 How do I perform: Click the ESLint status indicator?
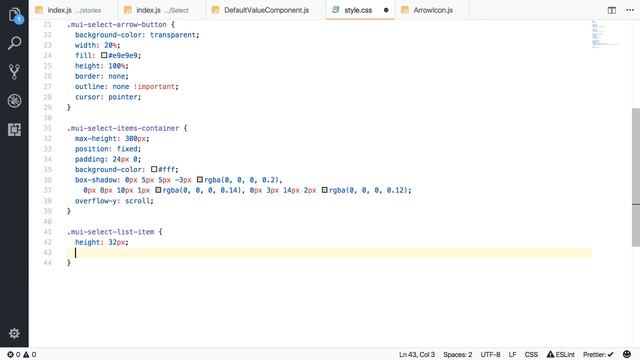(x=560, y=354)
